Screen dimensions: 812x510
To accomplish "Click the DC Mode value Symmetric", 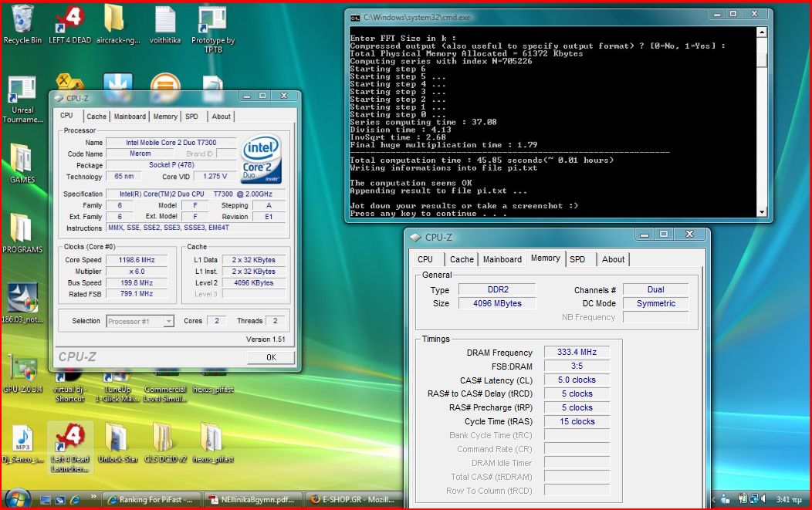I will [655, 303].
